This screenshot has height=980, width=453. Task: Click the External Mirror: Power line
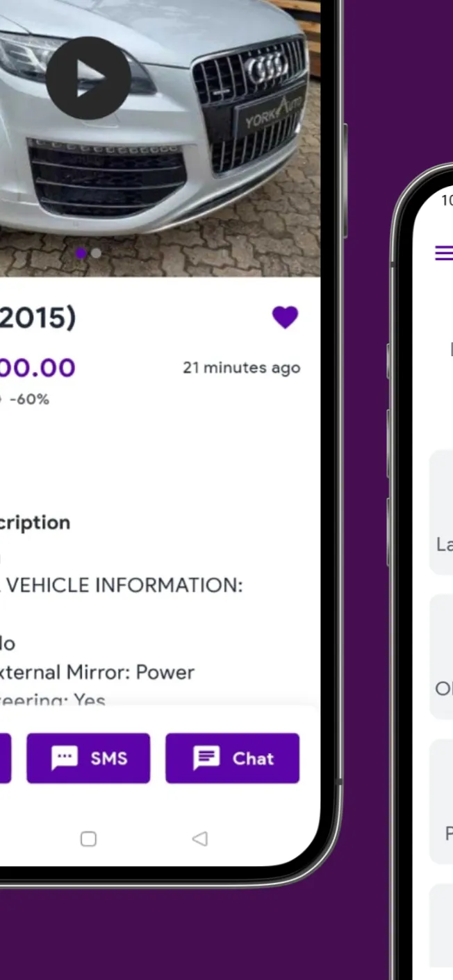[97, 672]
